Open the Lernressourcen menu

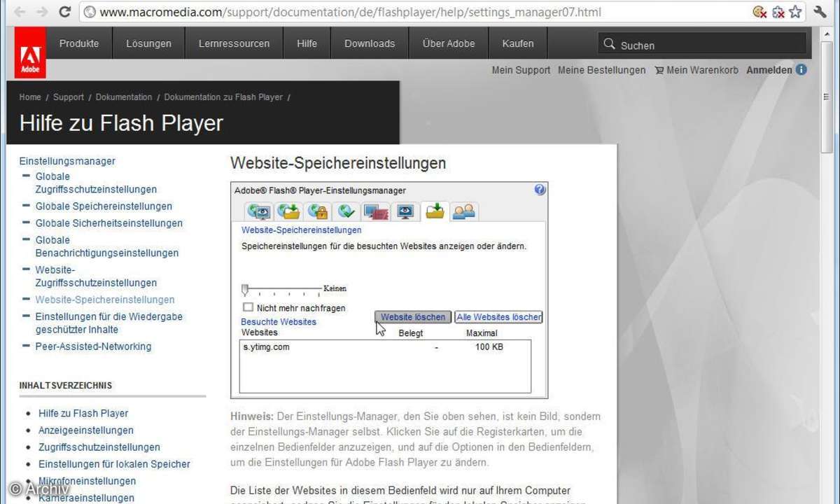point(234,43)
